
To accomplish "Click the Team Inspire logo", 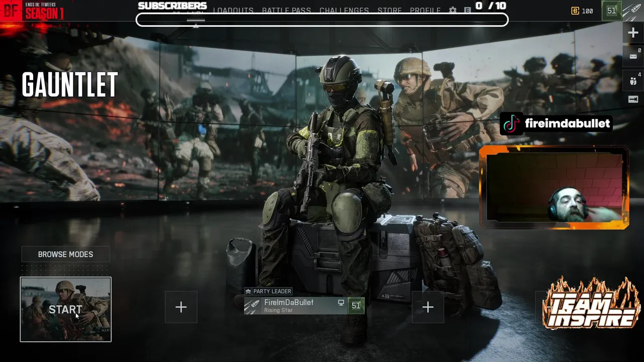I will (x=591, y=303).
